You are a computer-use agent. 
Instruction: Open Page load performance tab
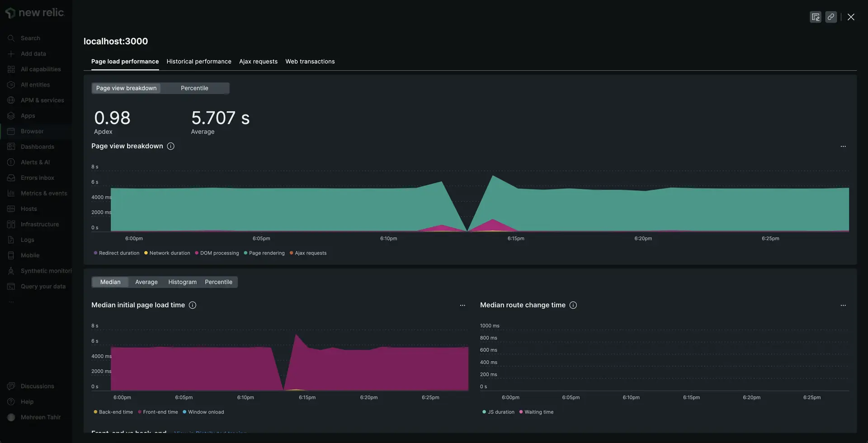click(125, 61)
